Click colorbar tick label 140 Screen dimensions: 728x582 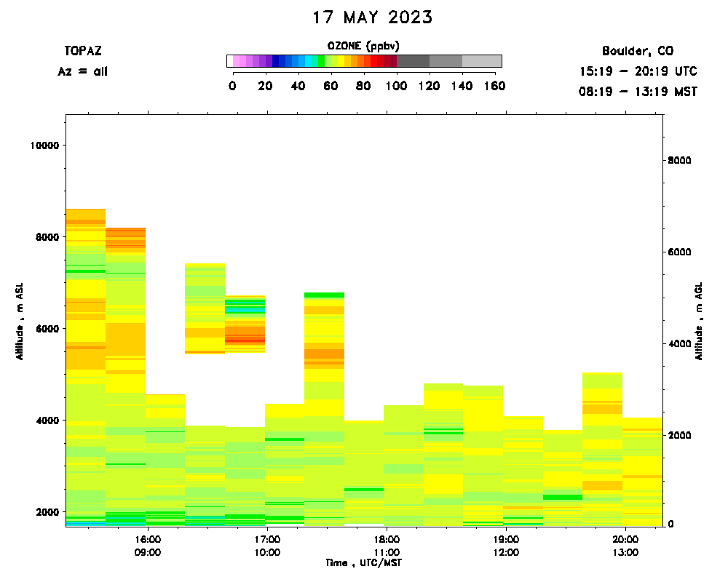462,86
